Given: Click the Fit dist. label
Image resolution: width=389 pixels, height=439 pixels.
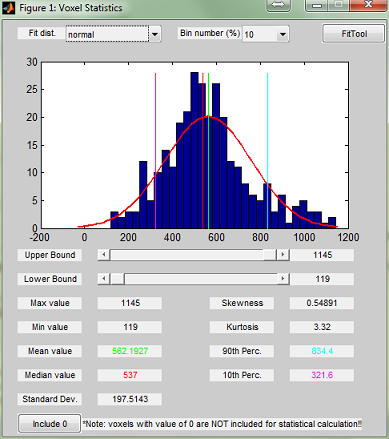Looking at the screenshot, I should [x=42, y=33].
